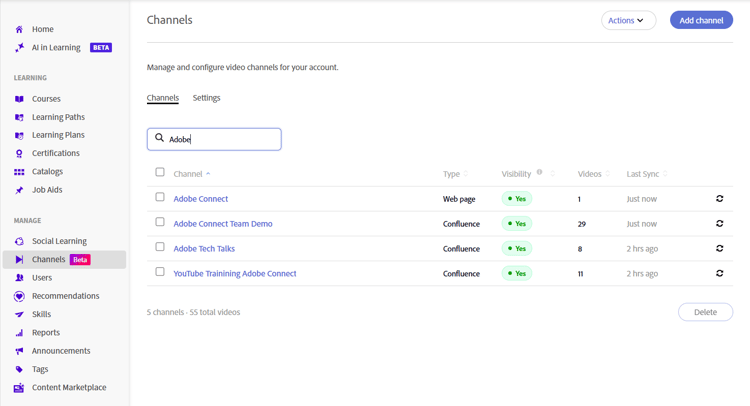The image size is (750, 406).
Task: Click the Catalogs grid icon
Action: (x=19, y=172)
